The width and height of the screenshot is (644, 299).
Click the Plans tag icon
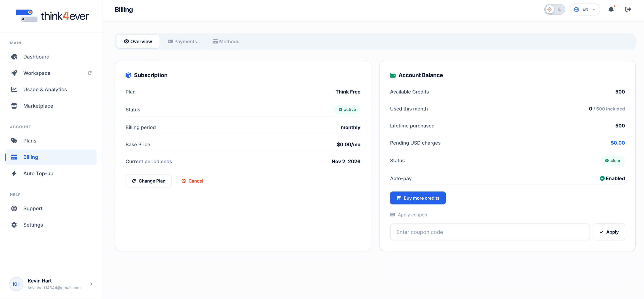tap(14, 141)
